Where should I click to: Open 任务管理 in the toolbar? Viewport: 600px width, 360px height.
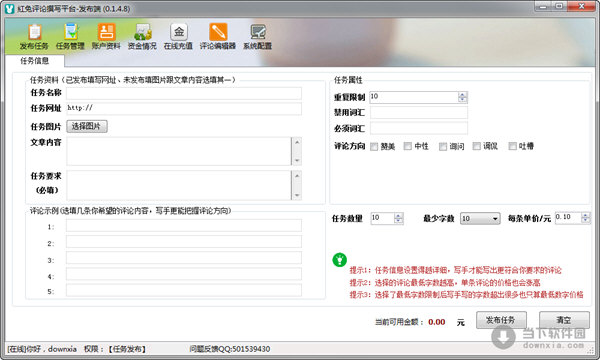click(x=70, y=37)
